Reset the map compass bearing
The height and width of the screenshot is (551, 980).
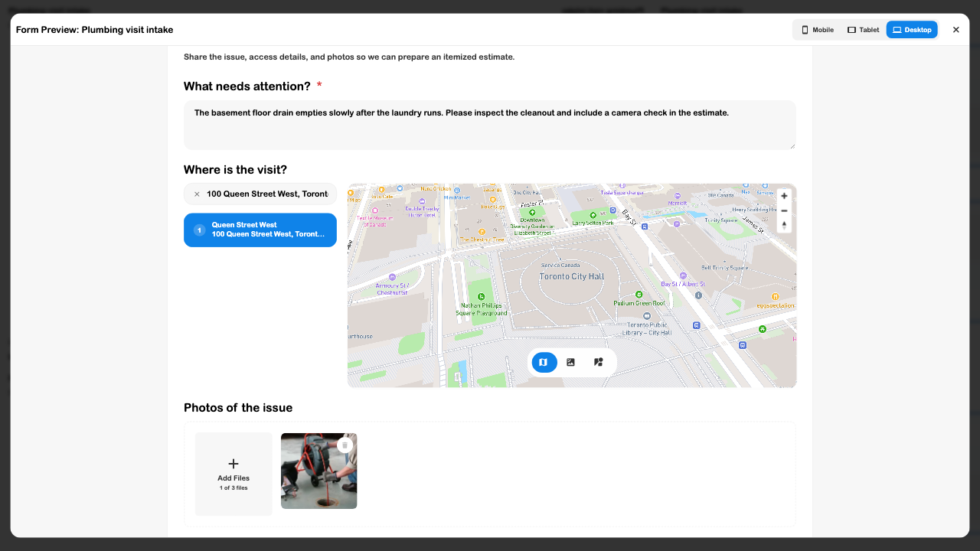point(784,225)
